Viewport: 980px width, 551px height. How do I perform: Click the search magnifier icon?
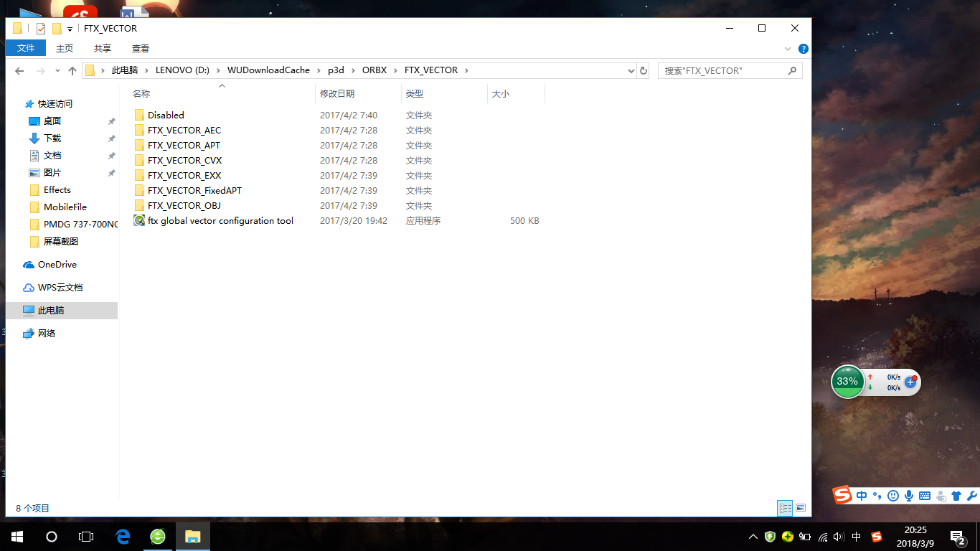tap(793, 70)
